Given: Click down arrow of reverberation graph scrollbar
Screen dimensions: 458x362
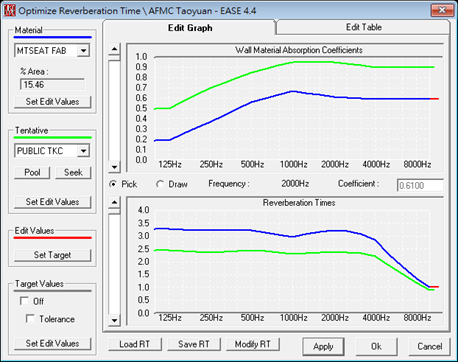Looking at the screenshot, I should pos(114,320).
